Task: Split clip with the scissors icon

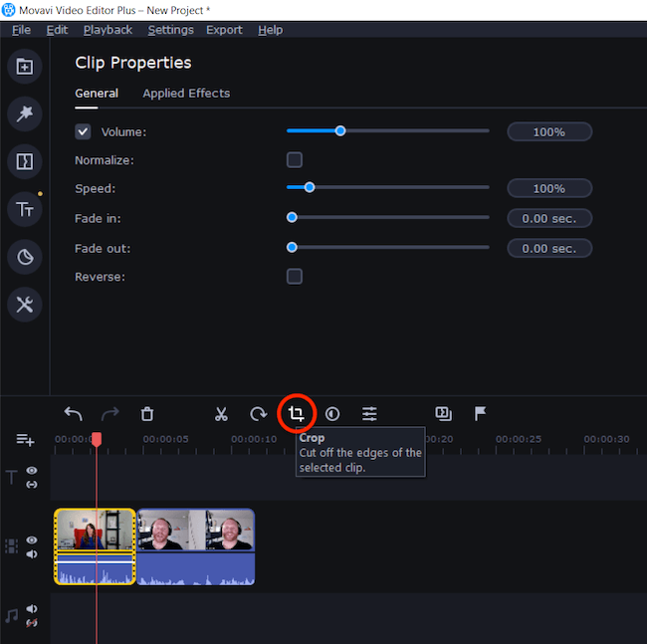Action: pos(221,414)
